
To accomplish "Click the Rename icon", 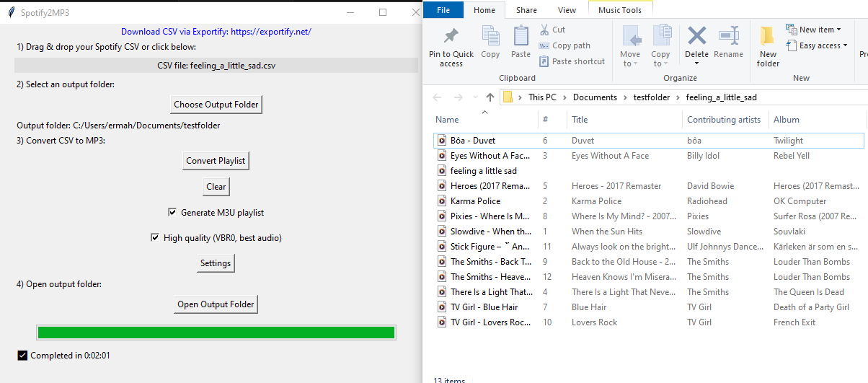I will click(729, 36).
